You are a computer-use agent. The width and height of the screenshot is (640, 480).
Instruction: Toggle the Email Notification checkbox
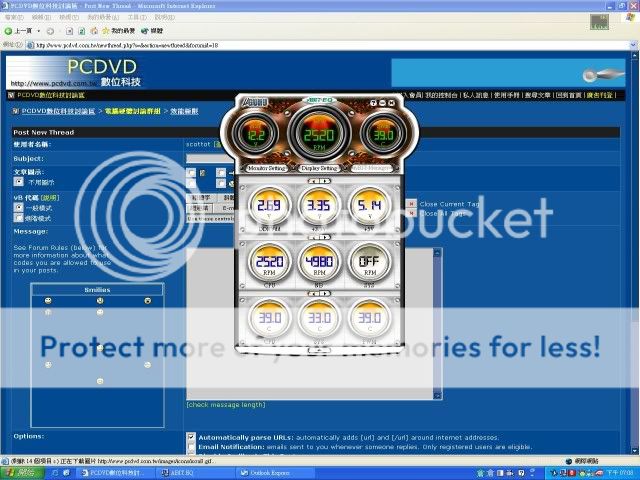tap(191, 447)
